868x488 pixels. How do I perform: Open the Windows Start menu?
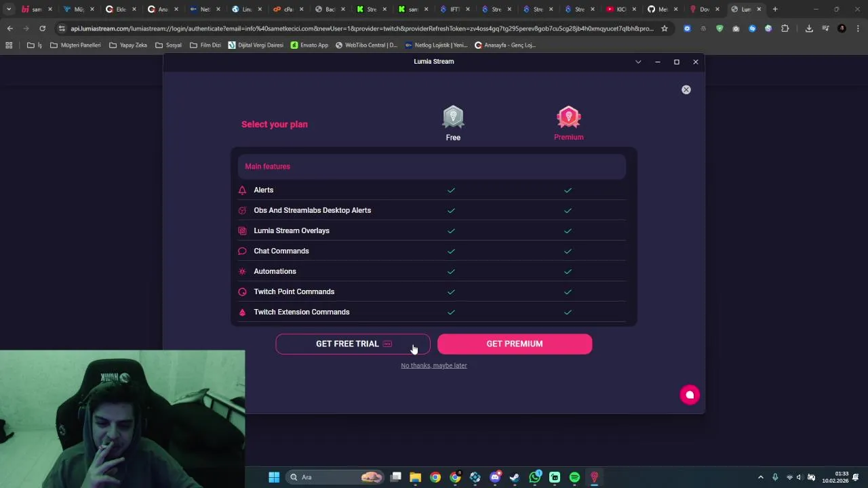pos(274,477)
